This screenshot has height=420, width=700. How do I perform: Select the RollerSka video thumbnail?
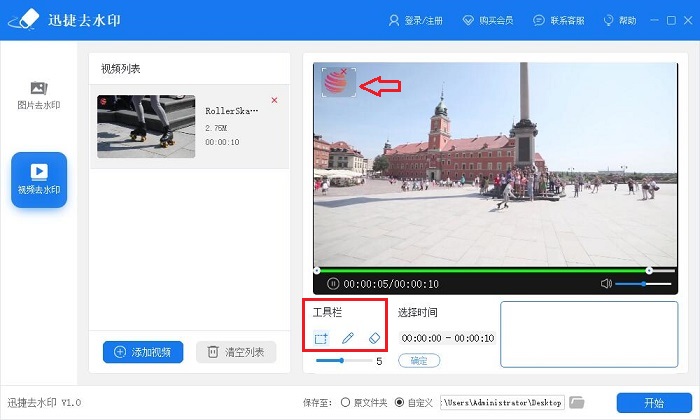click(146, 126)
